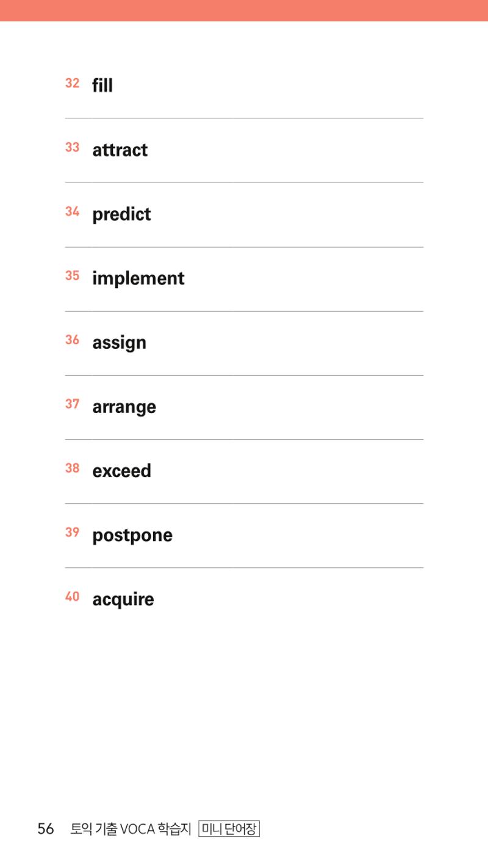Click the coral header bar
The height and width of the screenshot is (868, 488).
click(x=244, y=10)
